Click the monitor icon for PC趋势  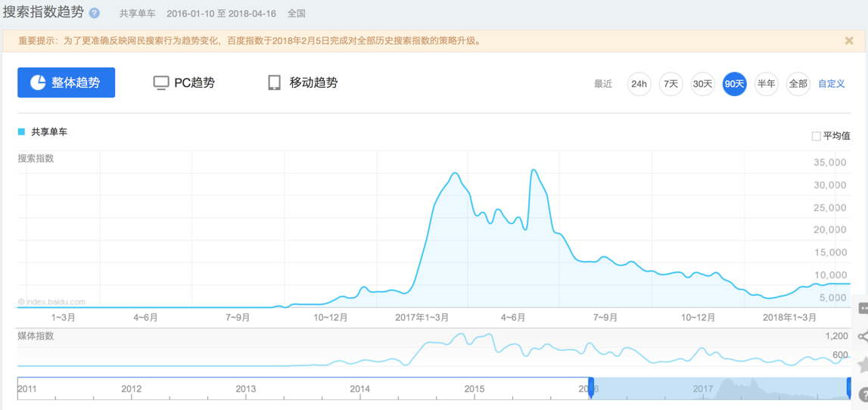161,83
